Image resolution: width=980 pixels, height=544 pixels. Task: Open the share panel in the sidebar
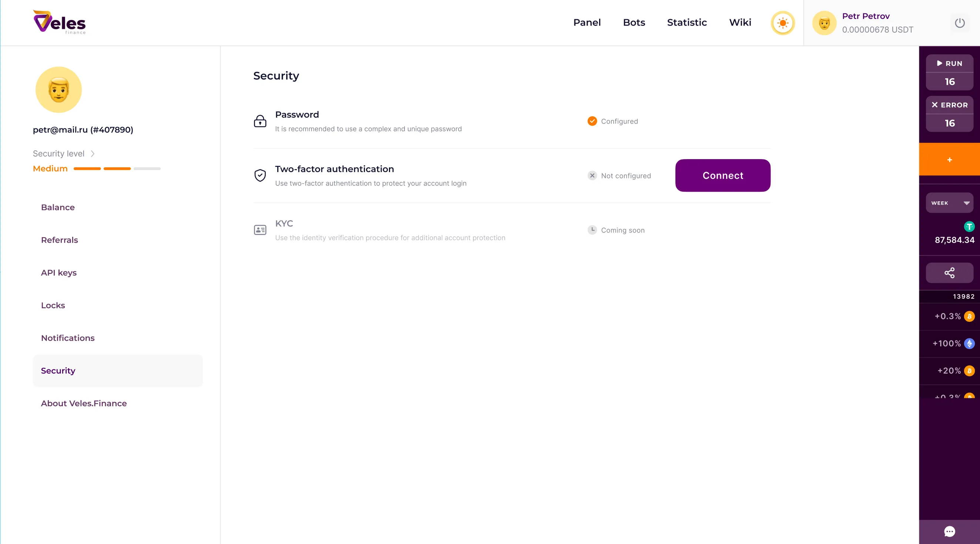pos(949,273)
